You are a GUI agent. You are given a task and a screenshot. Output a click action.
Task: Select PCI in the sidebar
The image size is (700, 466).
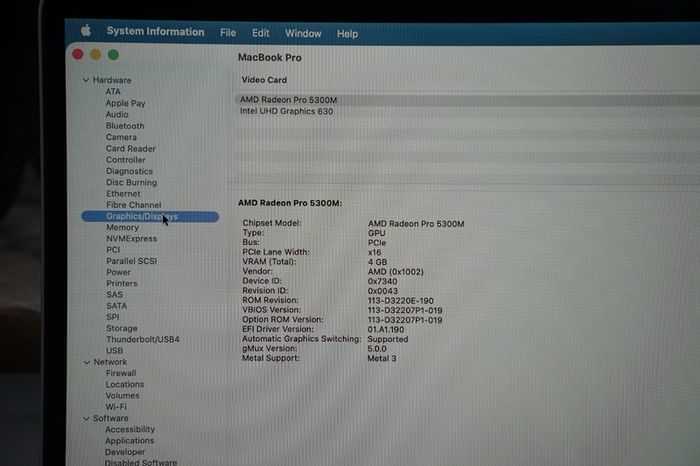(x=113, y=250)
